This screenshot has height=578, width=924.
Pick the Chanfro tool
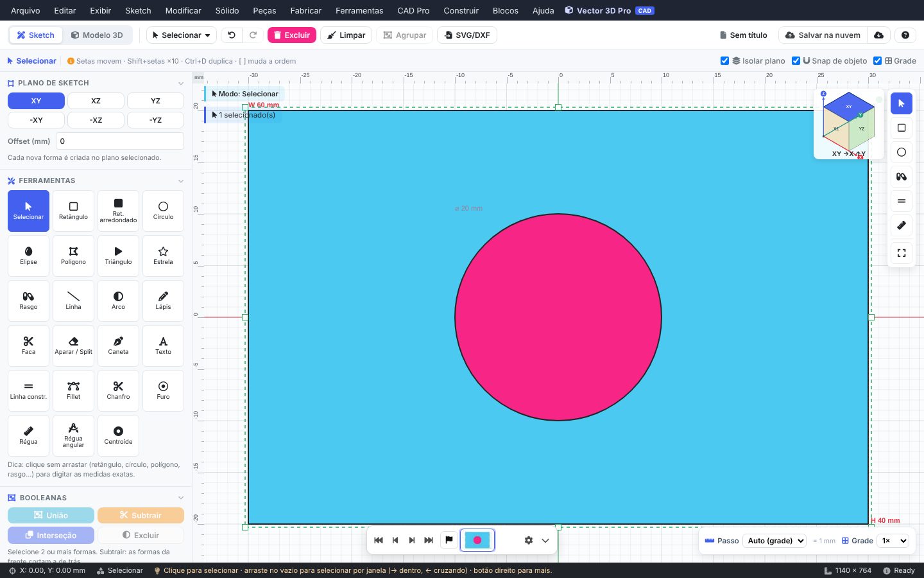pos(118,390)
